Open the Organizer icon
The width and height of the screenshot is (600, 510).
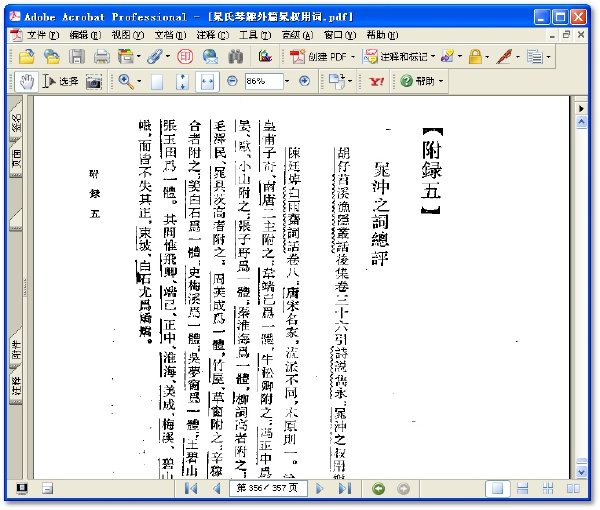pyautogui.click(x=126, y=57)
